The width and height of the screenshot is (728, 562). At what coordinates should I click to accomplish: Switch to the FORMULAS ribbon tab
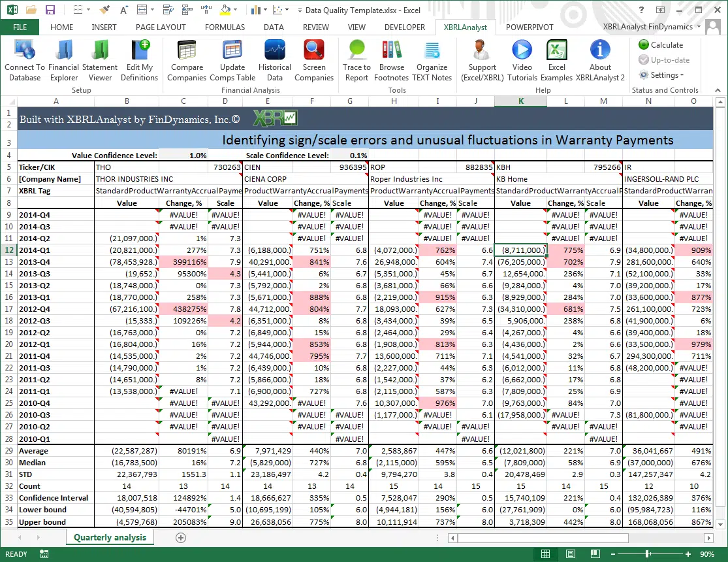[x=225, y=27]
